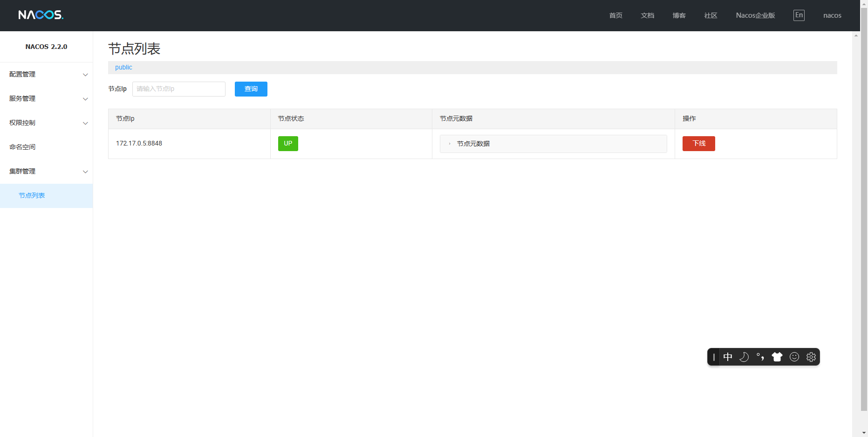This screenshot has height=437, width=868.
Task: Click the NACOS 2.2.0 version label
Action: [x=47, y=47]
